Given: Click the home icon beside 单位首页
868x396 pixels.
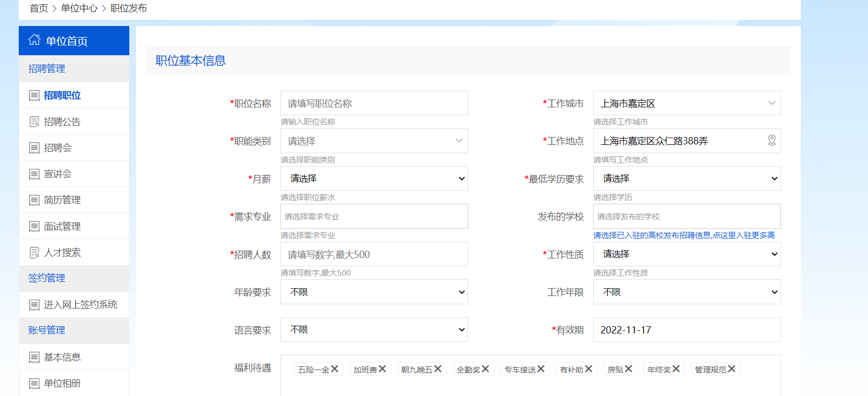Looking at the screenshot, I should [x=34, y=40].
